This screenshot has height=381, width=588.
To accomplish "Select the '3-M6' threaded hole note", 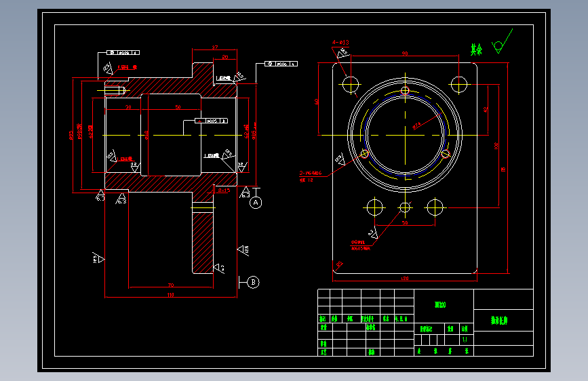I will click(x=311, y=173).
